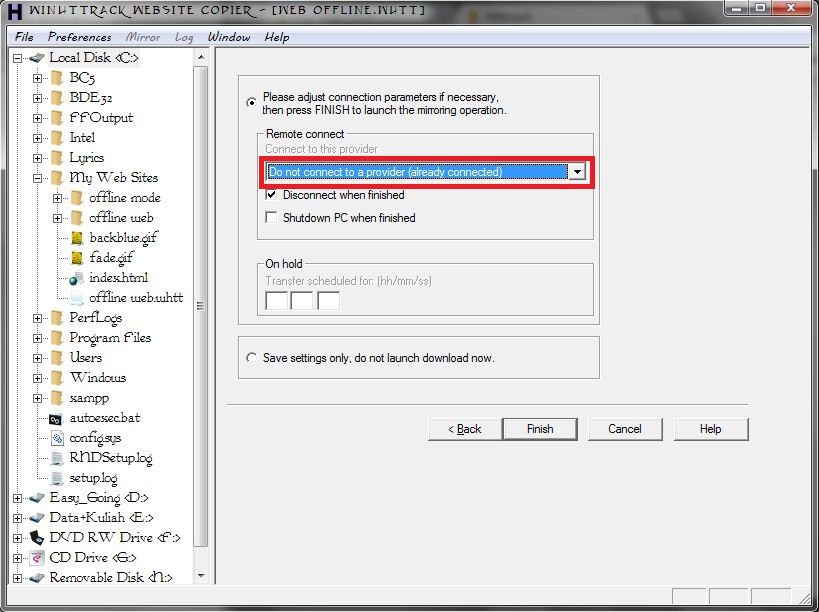Click the Help button in wizard
The image size is (819, 612).
[710, 429]
